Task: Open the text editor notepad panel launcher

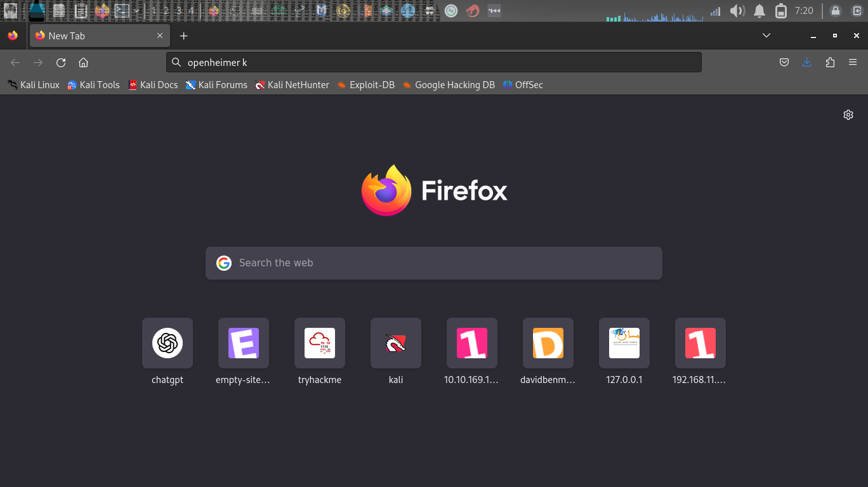Action: (81, 10)
